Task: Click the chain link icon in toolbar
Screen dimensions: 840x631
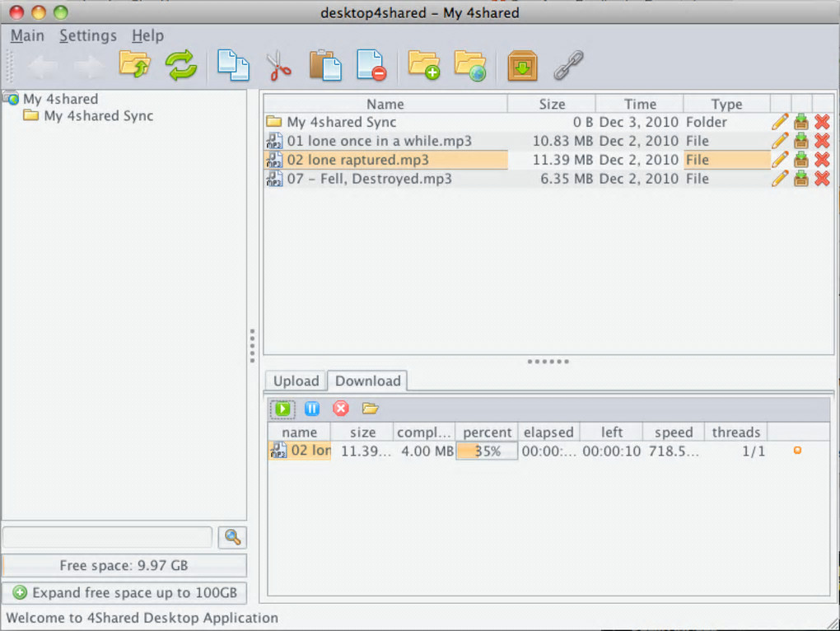Action: (568, 65)
